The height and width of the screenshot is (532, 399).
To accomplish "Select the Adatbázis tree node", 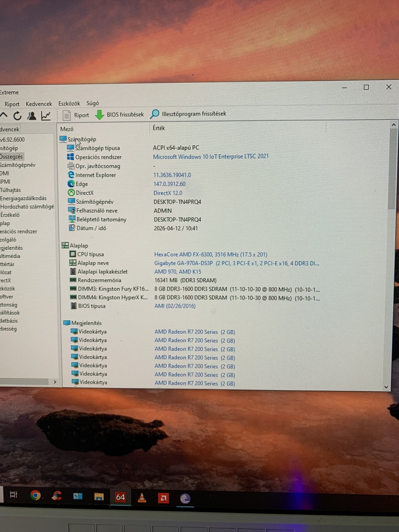I will point(9,321).
